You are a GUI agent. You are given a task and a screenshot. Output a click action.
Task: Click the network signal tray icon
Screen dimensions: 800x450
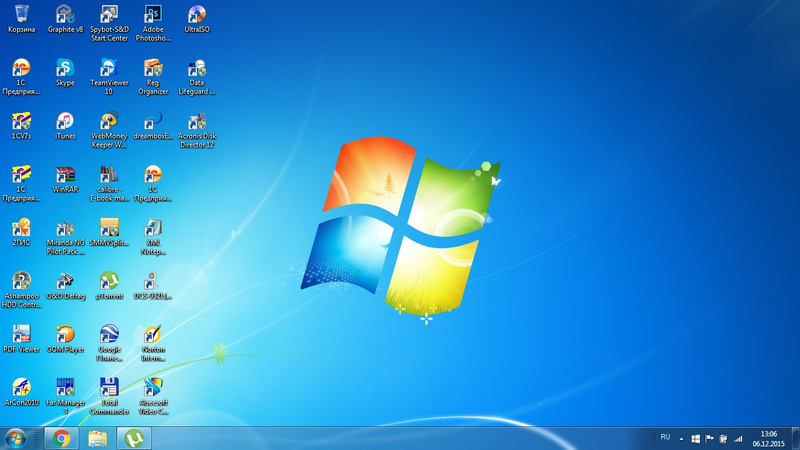(x=738, y=438)
